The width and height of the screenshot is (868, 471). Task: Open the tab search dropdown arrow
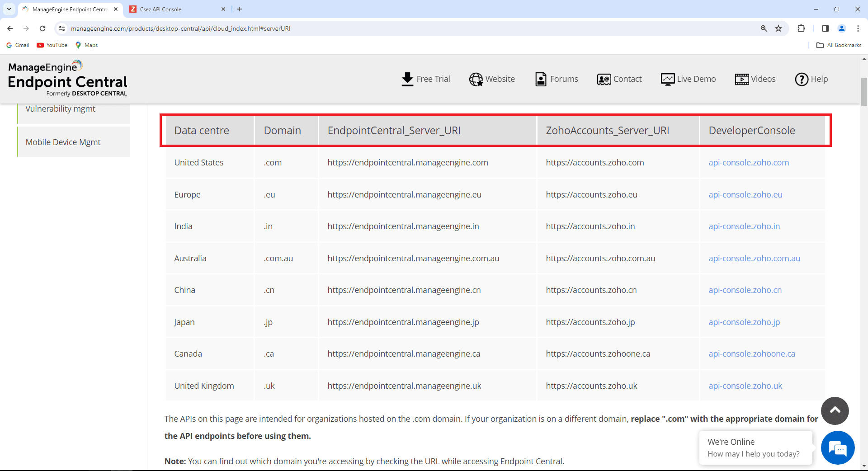9,9
